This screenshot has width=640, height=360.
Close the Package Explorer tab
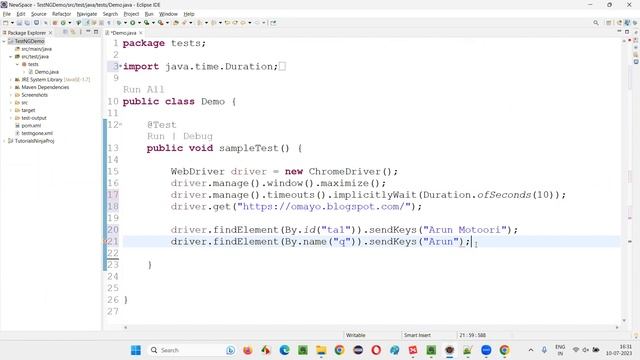[x=51, y=33]
